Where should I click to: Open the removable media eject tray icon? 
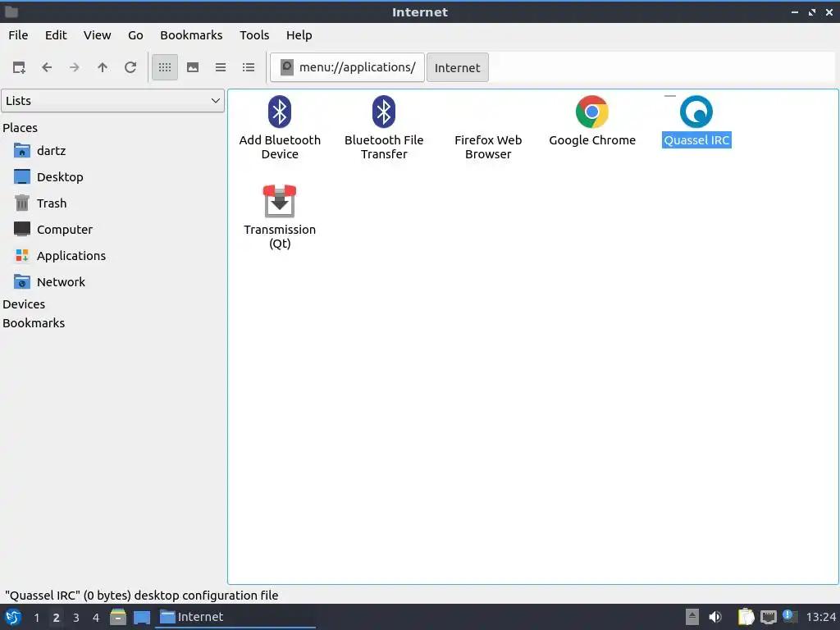[x=692, y=617]
